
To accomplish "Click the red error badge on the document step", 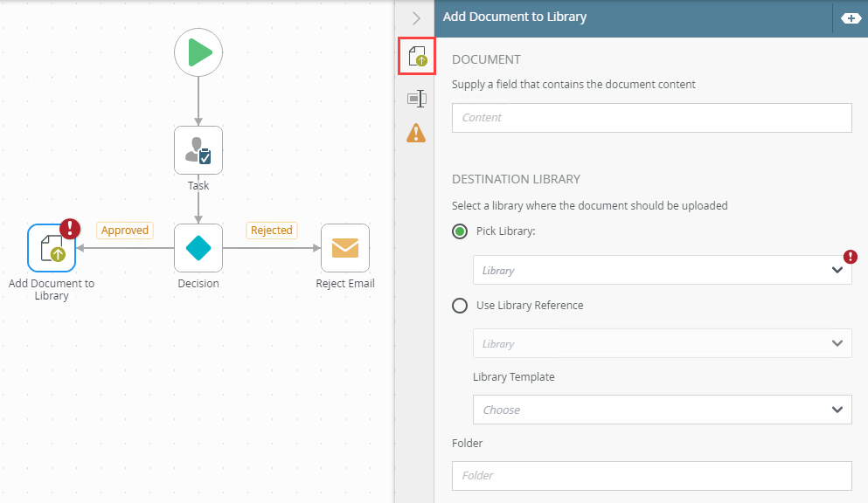I will [x=70, y=230].
